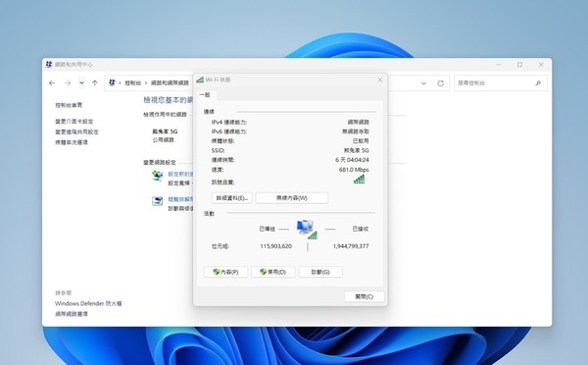Click the network icon in the address bar
The height and width of the screenshot is (365, 588).
click(112, 82)
